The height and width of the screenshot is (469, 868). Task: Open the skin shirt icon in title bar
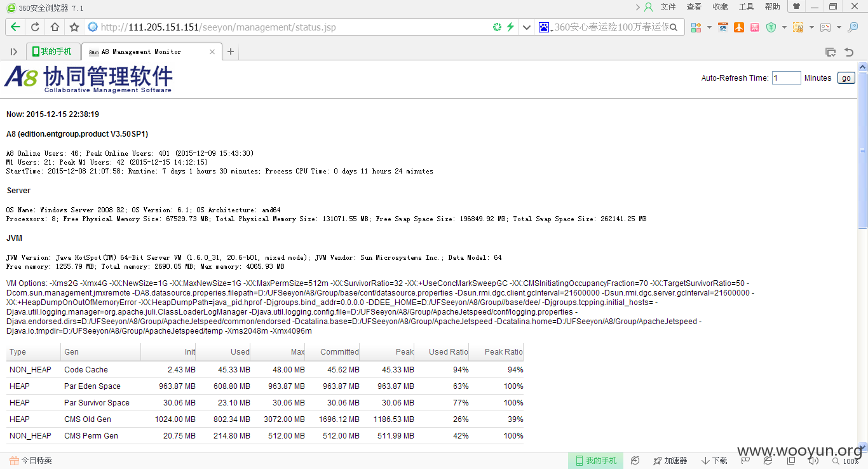[x=796, y=6]
